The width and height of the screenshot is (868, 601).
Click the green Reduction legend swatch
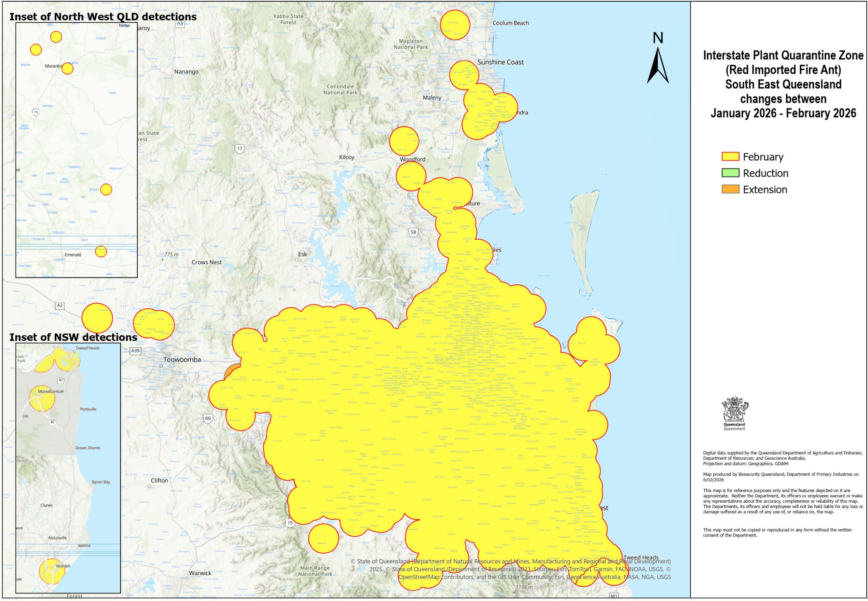click(x=730, y=173)
